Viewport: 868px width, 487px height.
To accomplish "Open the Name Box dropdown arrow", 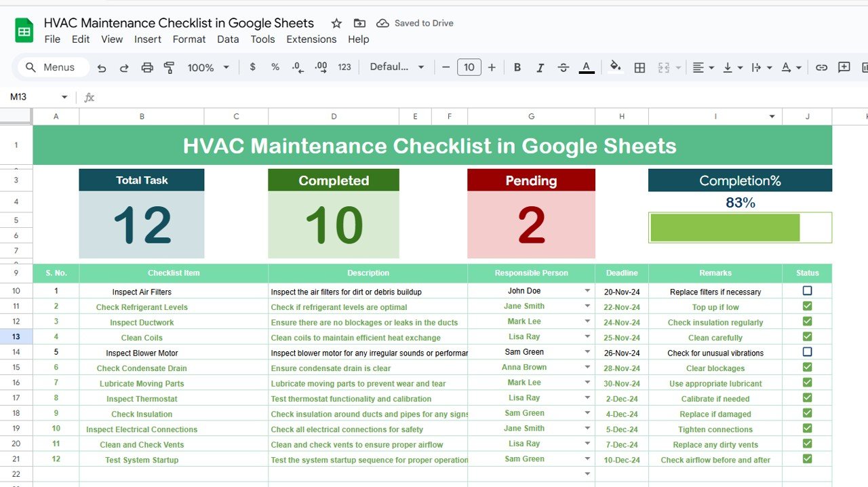I will coord(64,97).
